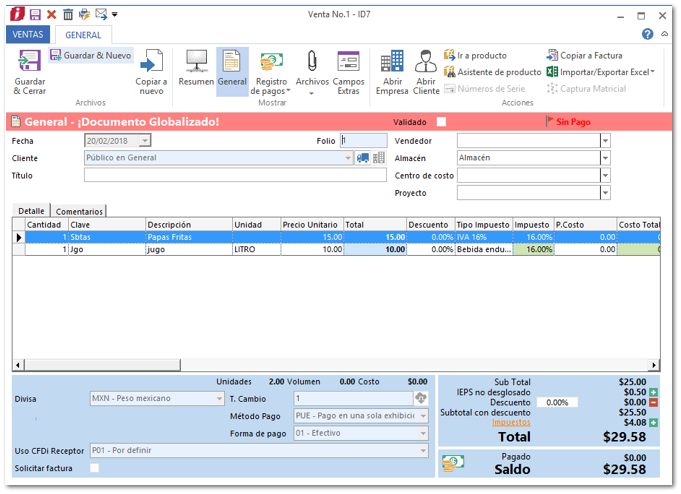
Task: Expand the Forma de pago dropdown
Action: click(x=423, y=433)
